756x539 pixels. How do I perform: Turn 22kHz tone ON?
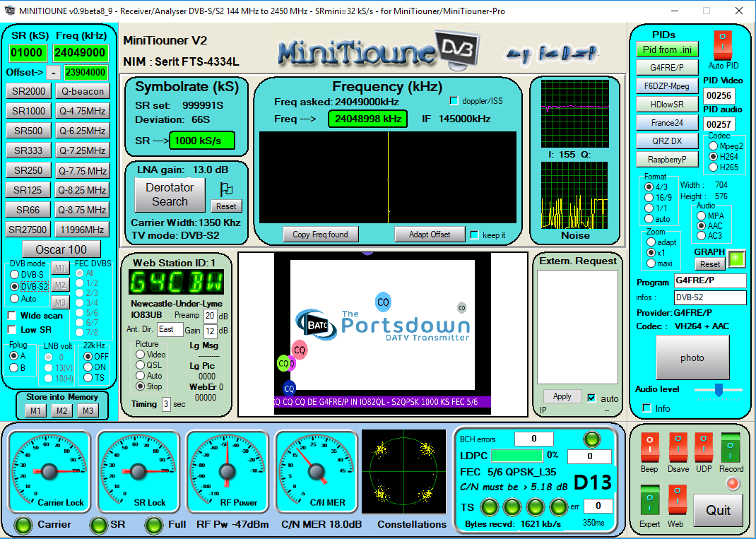coord(88,367)
